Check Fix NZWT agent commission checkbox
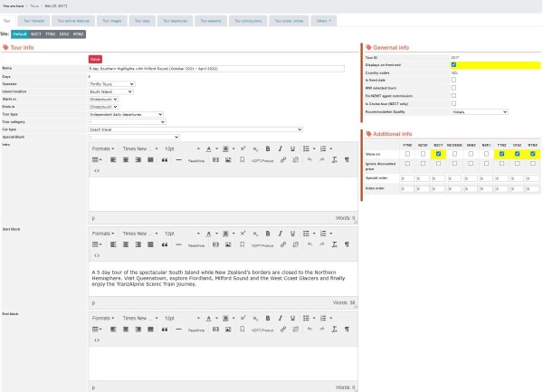 453,96
